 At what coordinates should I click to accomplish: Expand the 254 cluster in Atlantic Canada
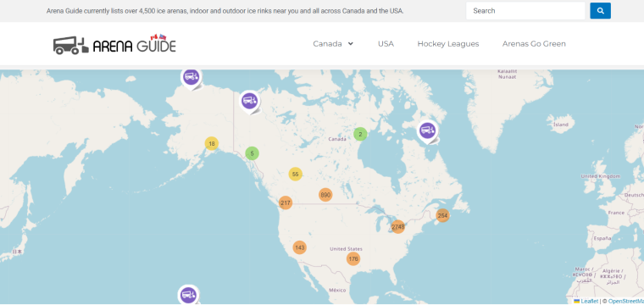[x=442, y=215]
